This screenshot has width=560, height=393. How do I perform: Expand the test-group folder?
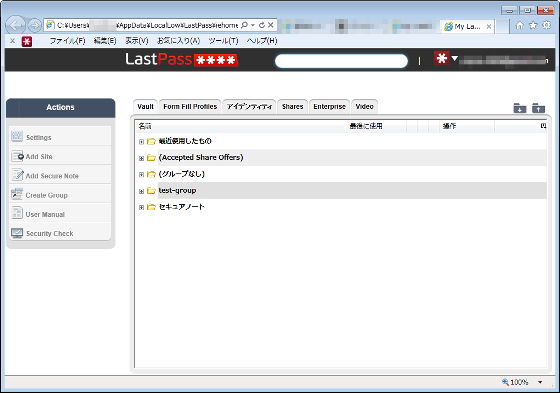tap(141, 191)
